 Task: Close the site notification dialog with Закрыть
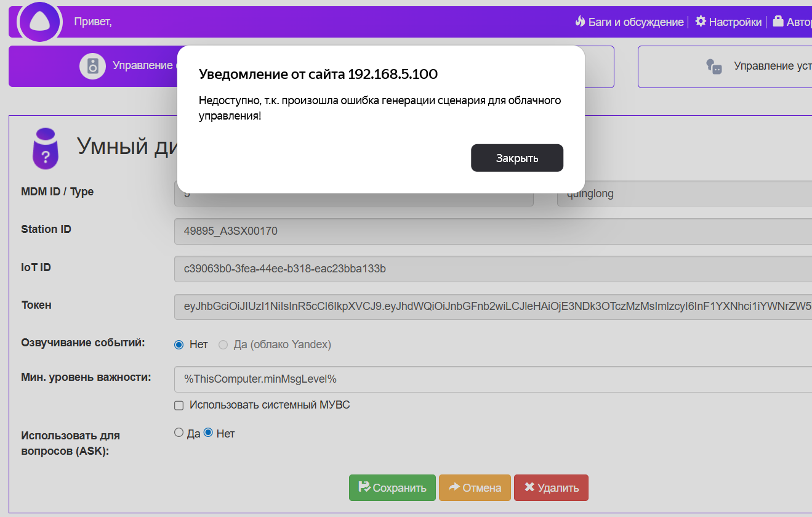tap(517, 158)
